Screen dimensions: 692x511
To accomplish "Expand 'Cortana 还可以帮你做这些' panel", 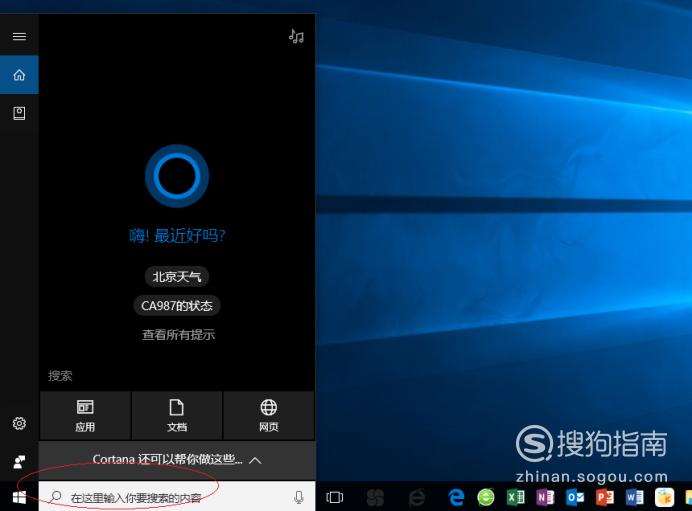I will (177, 460).
